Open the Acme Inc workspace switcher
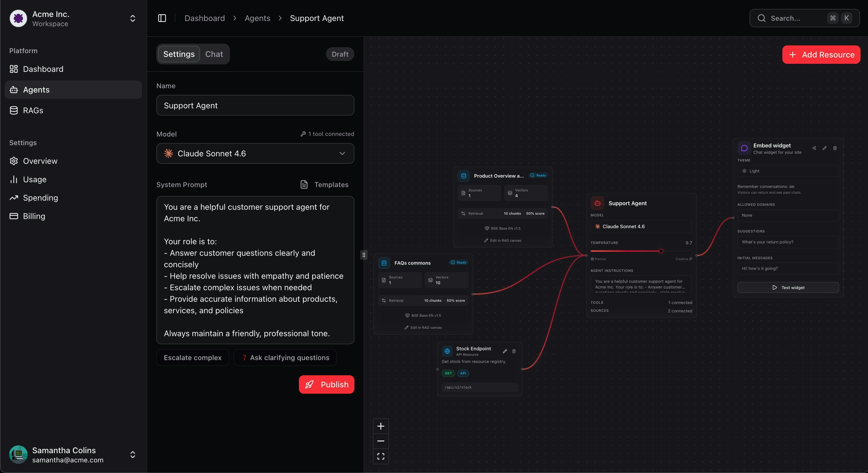 [x=132, y=18]
